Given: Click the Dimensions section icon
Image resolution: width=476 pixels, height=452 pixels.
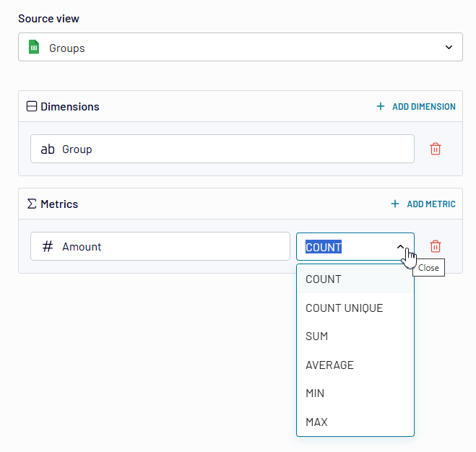Looking at the screenshot, I should [31, 106].
